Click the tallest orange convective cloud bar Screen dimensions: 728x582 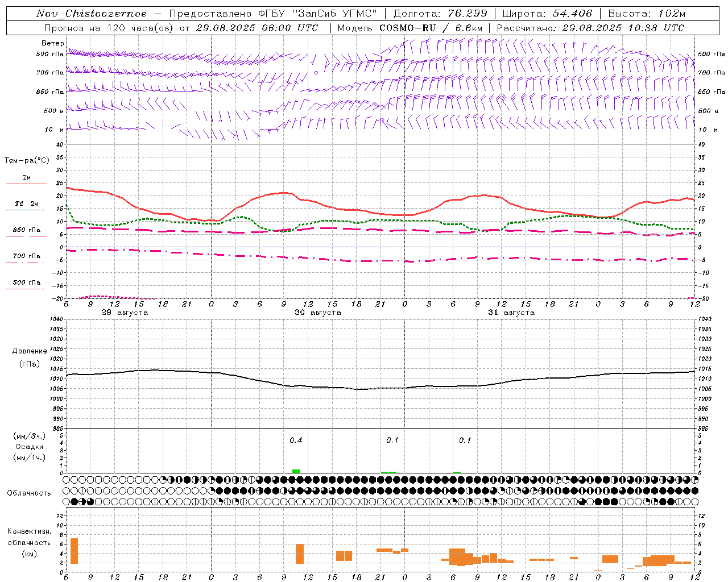tap(74, 551)
